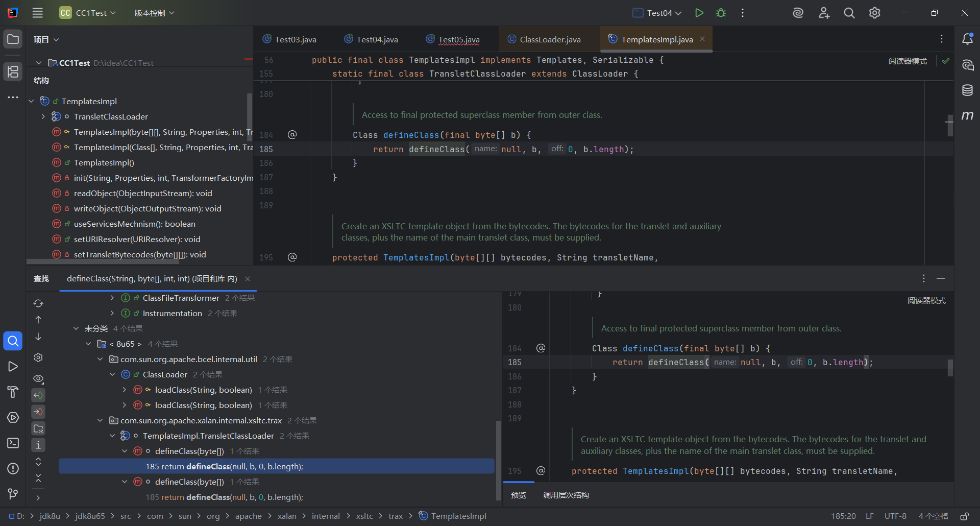This screenshot has height=526, width=980.
Task: Expand ClassFileTransformer results
Action: (112, 298)
